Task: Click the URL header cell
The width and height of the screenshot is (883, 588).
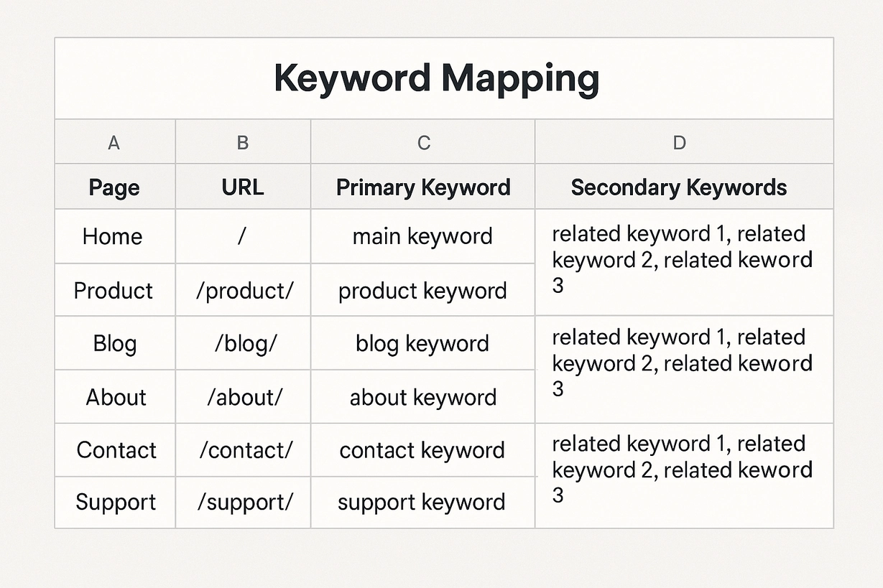Action: tap(242, 187)
